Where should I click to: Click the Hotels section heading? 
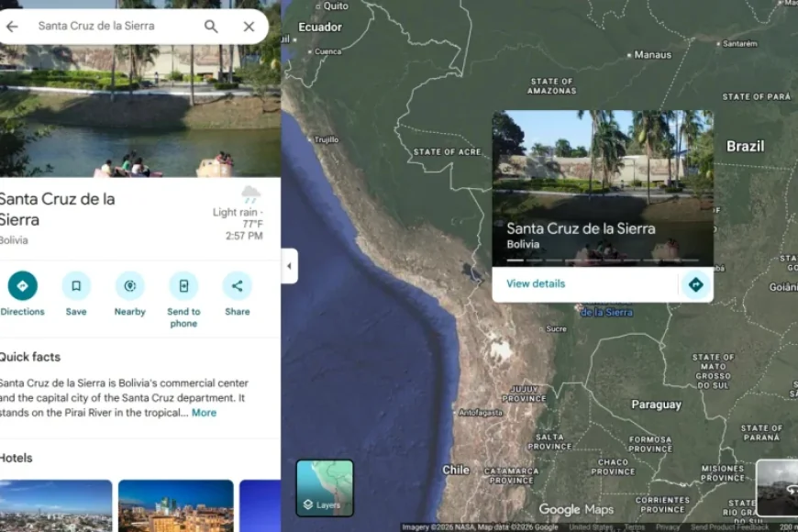point(18,458)
